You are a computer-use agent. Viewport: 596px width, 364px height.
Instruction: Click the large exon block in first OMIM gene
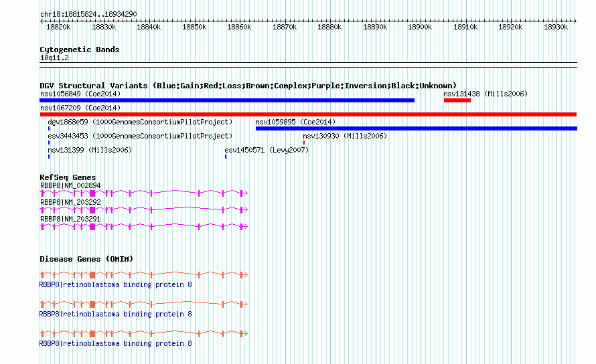(92, 275)
